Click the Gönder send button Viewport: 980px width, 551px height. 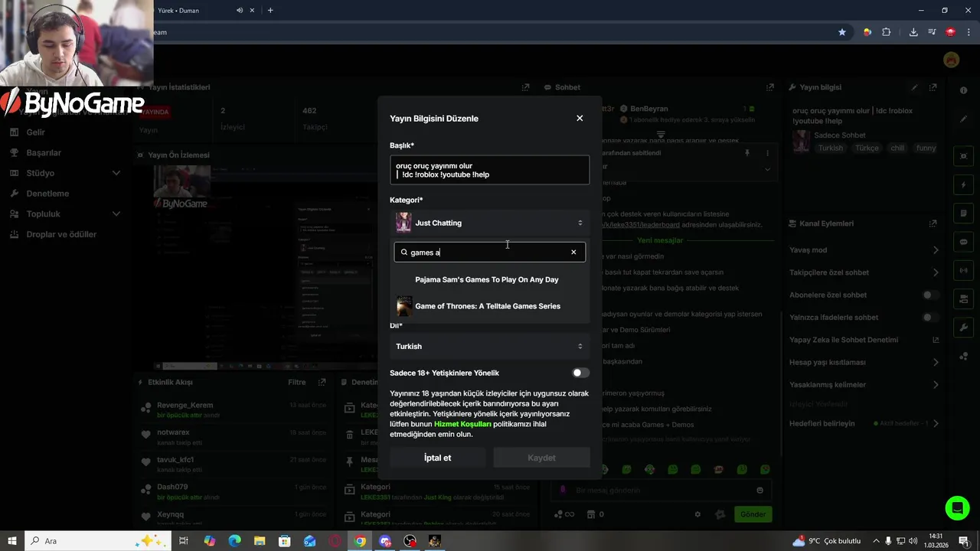753,514
